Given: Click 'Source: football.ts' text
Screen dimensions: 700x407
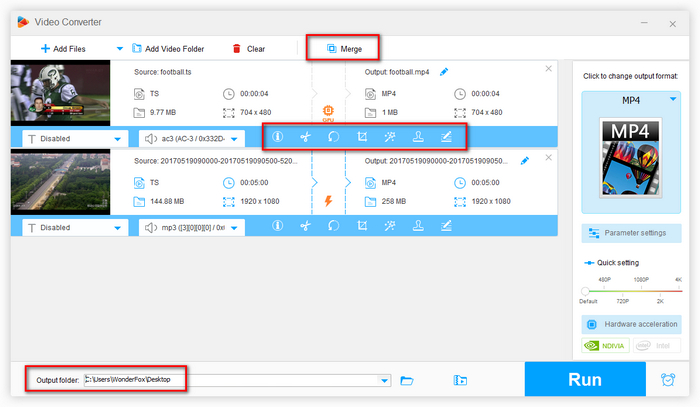Looking at the screenshot, I should (163, 72).
